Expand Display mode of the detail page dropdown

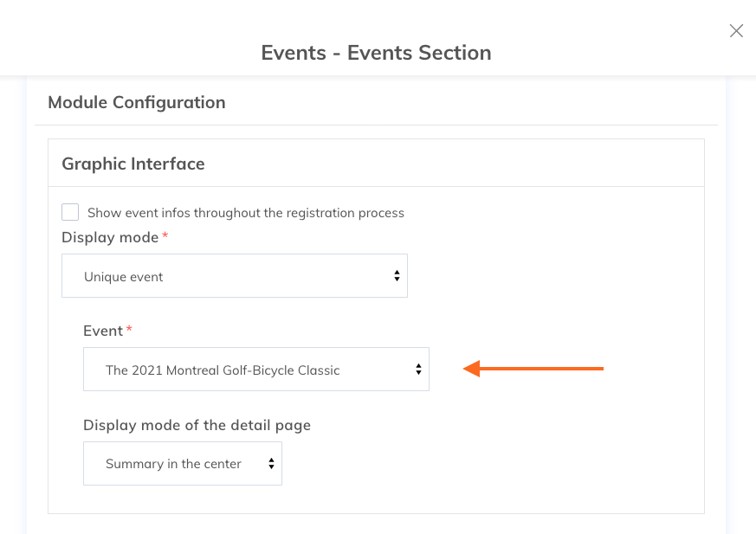182,463
